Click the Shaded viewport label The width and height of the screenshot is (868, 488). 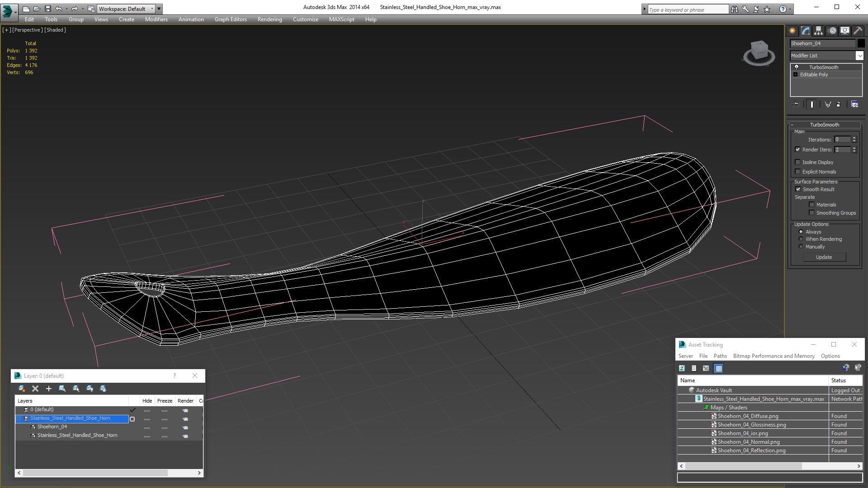pyautogui.click(x=55, y=30)
